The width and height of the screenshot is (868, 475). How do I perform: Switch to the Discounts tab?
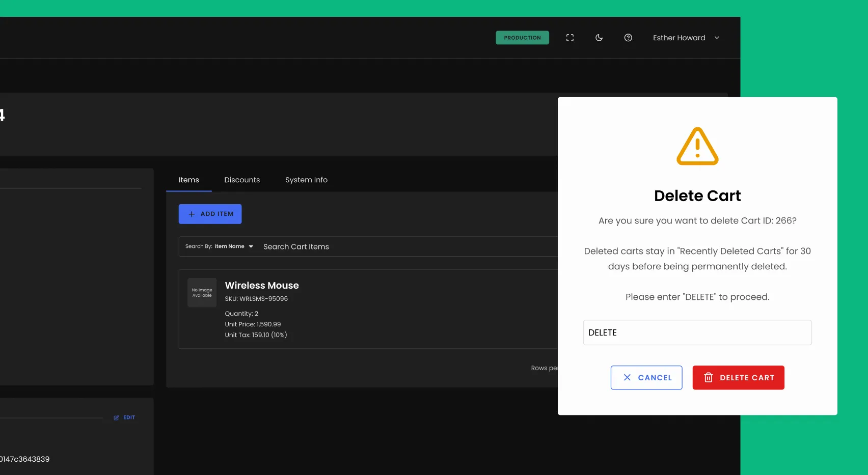point(242,180)
